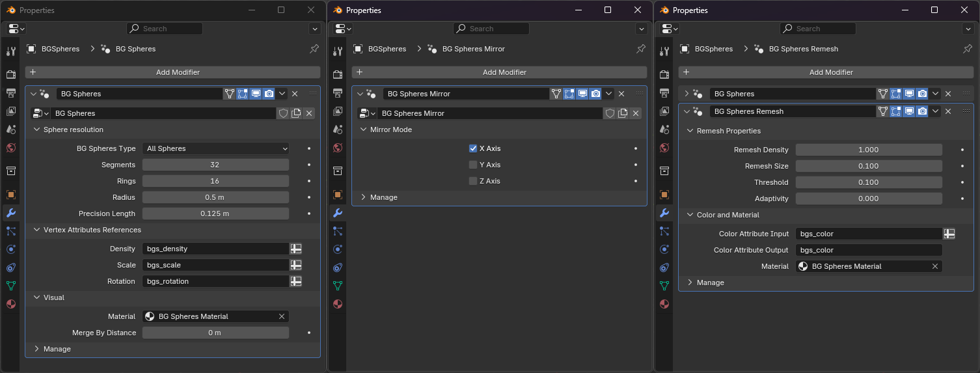Image resolution: width=980 pixels, height=373 pixels.
Task: Open Physics tab in middle Properties window
Action: coord(337,249)
